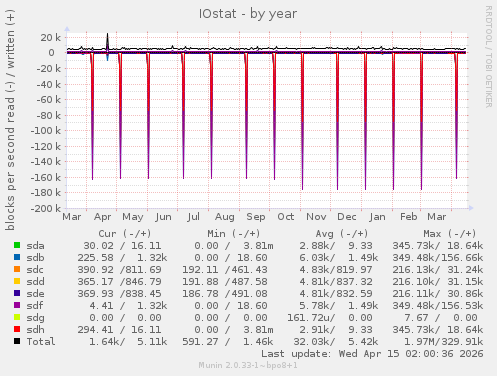The height and width of the screenshot is (376, 497).
Task: Click the y-axis label 'blocks per second read (-) / written (+)'
Action: [x=10, y=120]
